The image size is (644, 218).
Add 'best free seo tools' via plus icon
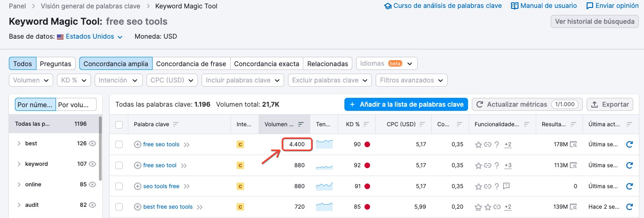pyautogui.click(x=138, y=207)
